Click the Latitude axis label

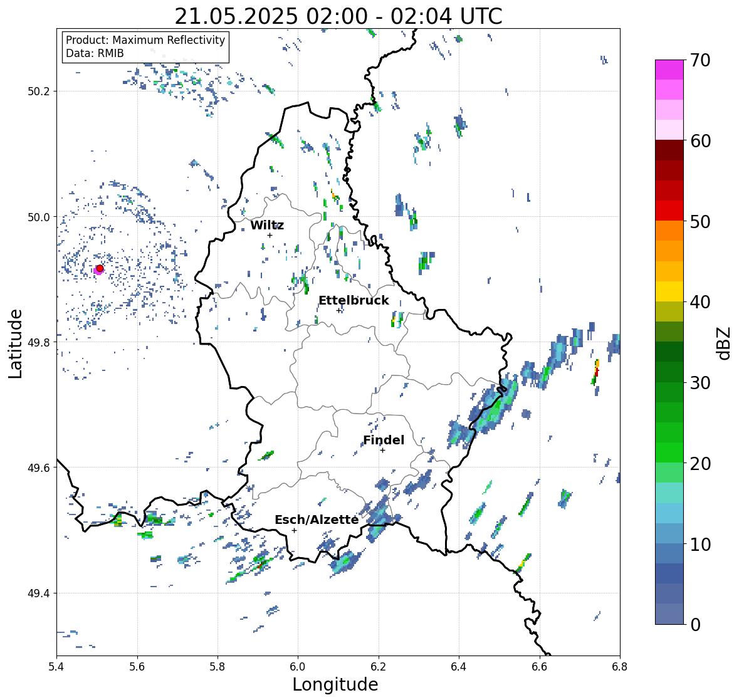(16, 343)
